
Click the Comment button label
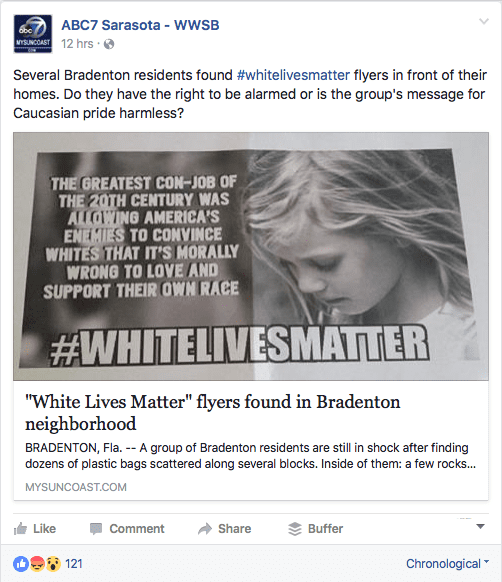coord(137,529)
